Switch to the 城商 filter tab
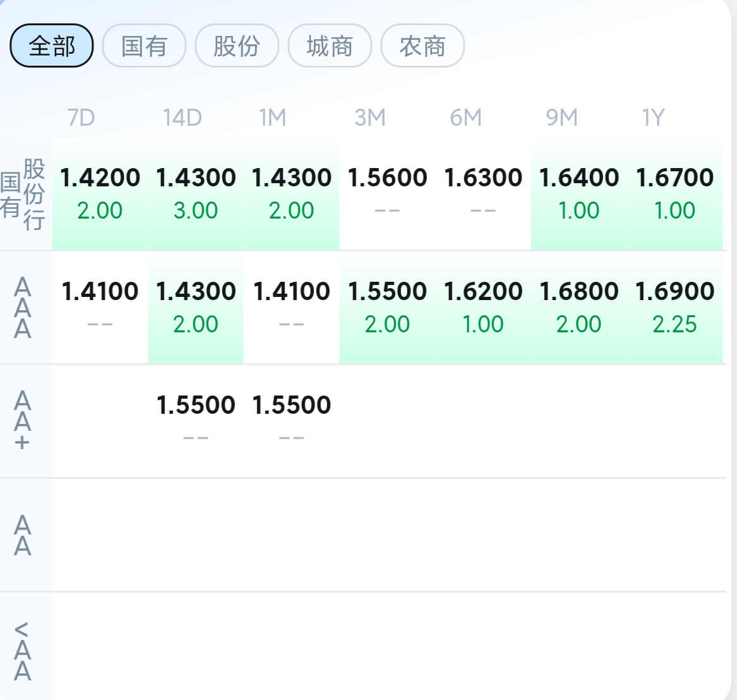This screenshot has height=700, width=737. (330, 45)
